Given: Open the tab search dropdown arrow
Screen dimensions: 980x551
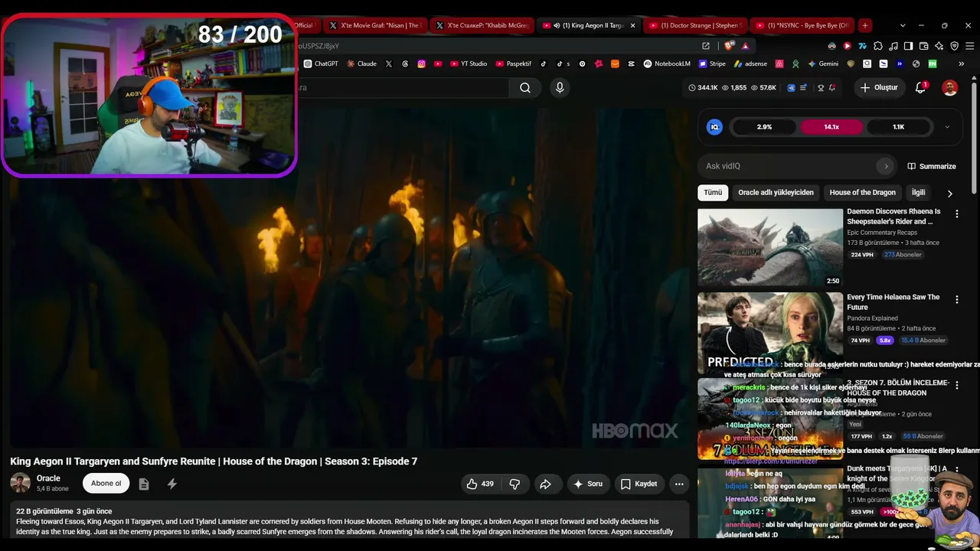Looking at the screenshot, I should coord(903,25).
